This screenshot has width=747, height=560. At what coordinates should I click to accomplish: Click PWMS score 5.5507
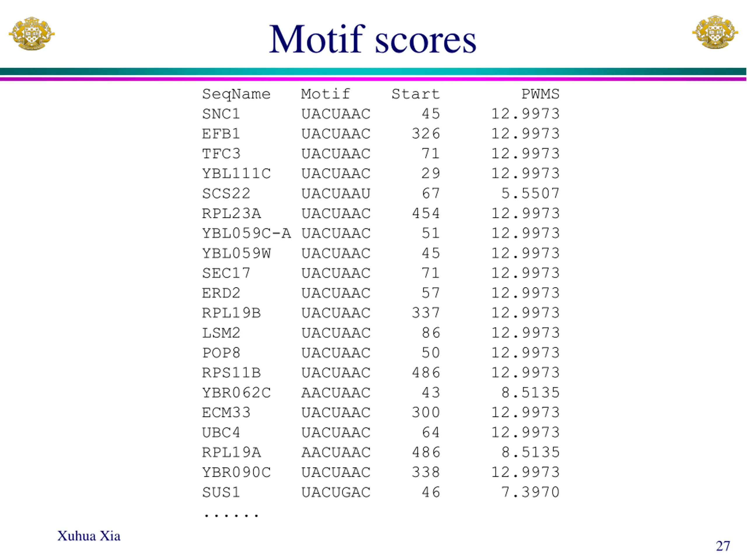pos(530,193)
